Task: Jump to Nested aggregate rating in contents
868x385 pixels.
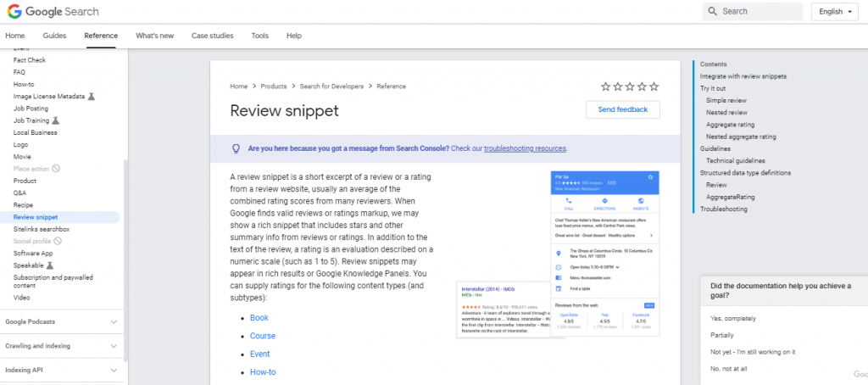Action: (x=741, y=137)
